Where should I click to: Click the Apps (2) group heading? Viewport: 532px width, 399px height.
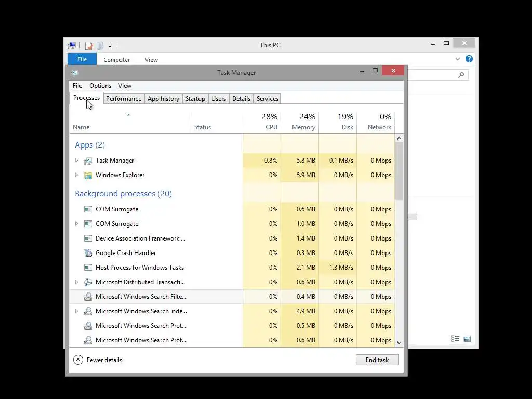tap(89, 145)
